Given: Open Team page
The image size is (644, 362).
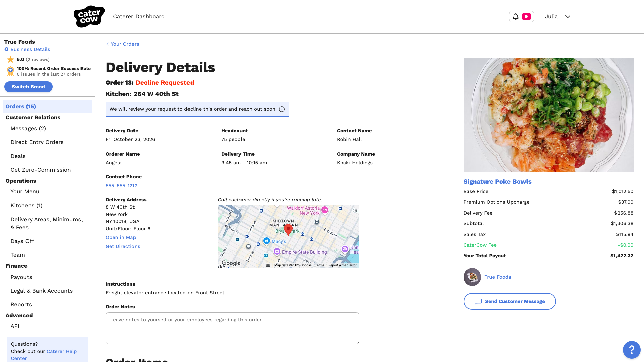Looking at the screenshot, I should 18,255.
